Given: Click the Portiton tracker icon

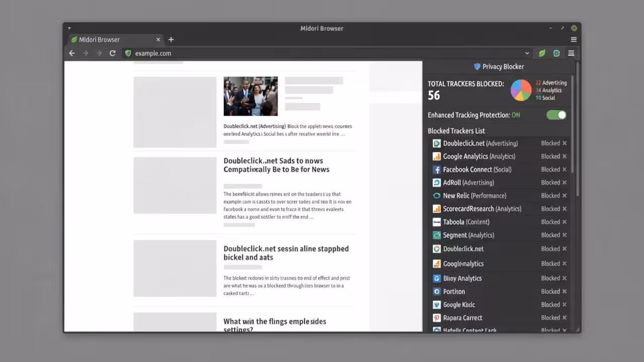Looking at the screenshot, I should coord(437,291).
